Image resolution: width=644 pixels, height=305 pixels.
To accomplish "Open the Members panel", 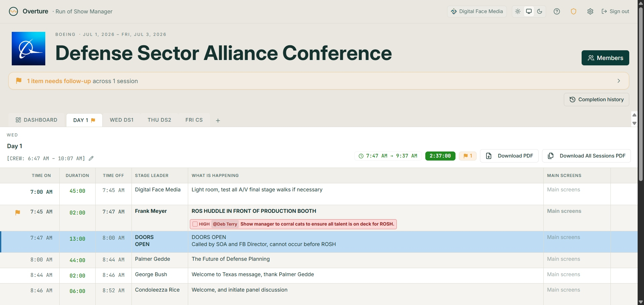I will (605, 58).
